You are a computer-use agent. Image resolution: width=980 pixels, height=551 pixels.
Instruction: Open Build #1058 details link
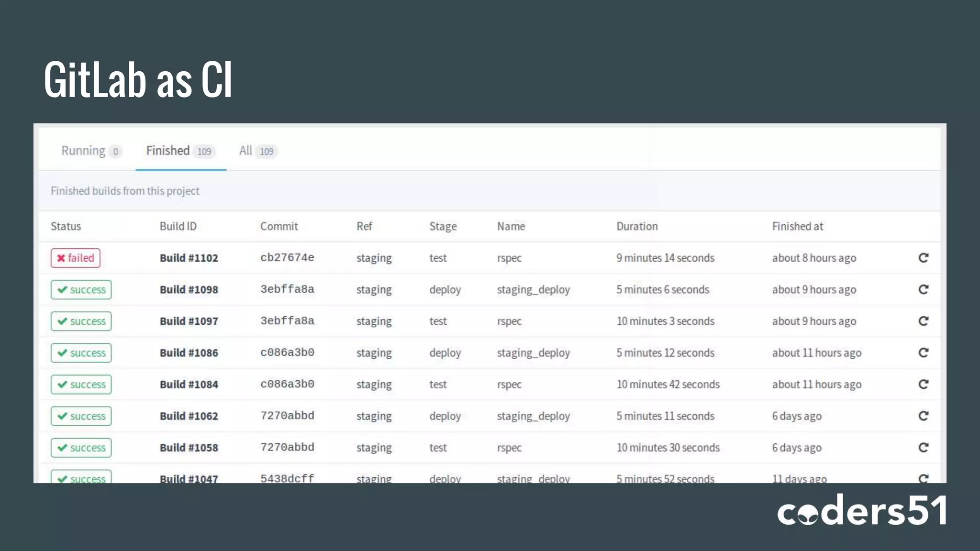tap(189, 447)
